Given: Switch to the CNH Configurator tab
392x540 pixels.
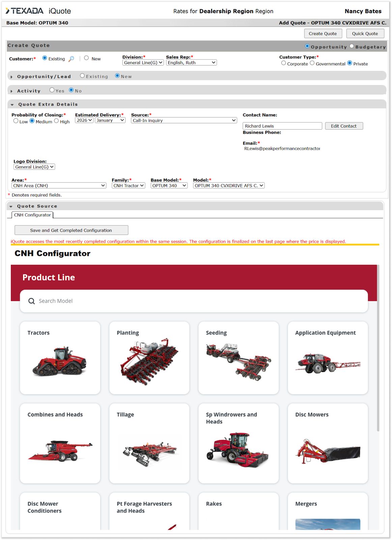Looking at the screenshot, I should tap(32, 215).
